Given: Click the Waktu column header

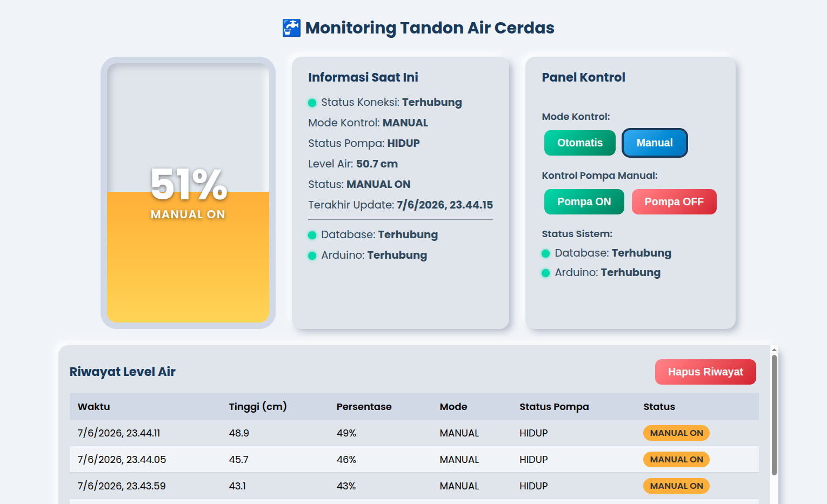Looking at the screenshot, I should (x=94, y=407).
